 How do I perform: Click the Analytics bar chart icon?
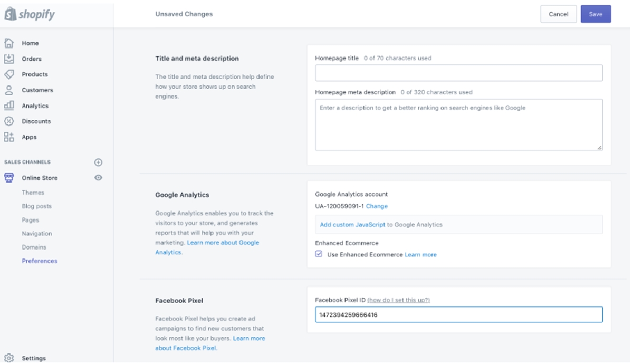point(9,106)
